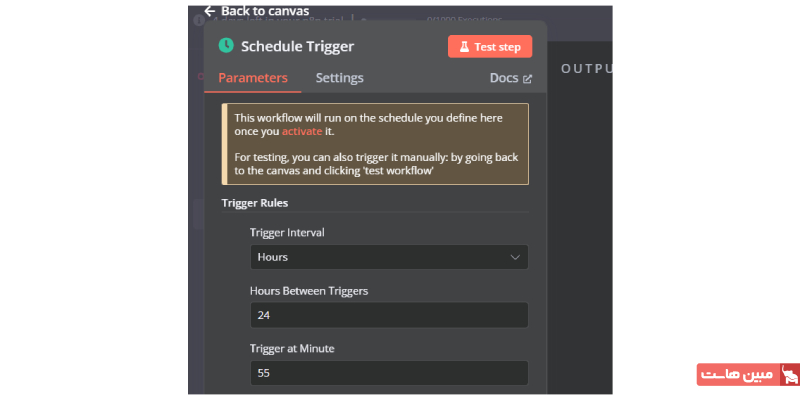
Task: Focus the Trigger at Minute field
Action: 389,373
